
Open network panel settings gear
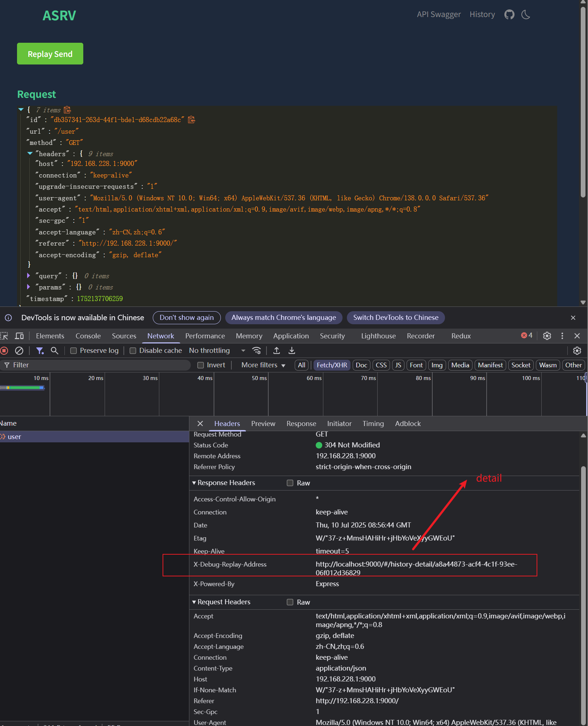pyautogui.click(x=577, y=350)
